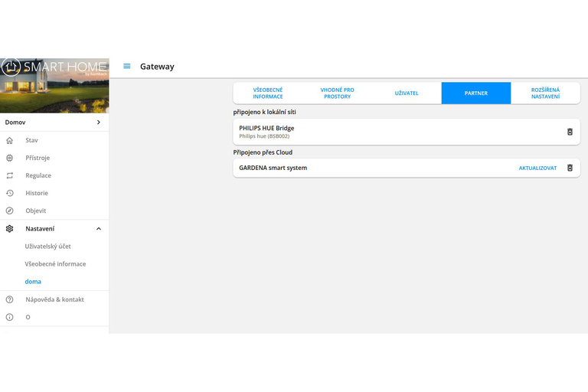Click the Regulace arrows icon

pyautogui.click(x=10, y=176)
